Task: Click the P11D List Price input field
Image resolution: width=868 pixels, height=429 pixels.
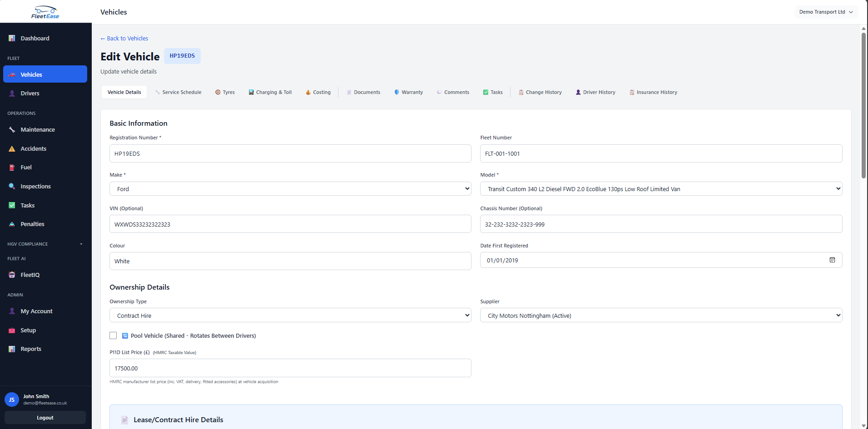Action: [290, 368]
